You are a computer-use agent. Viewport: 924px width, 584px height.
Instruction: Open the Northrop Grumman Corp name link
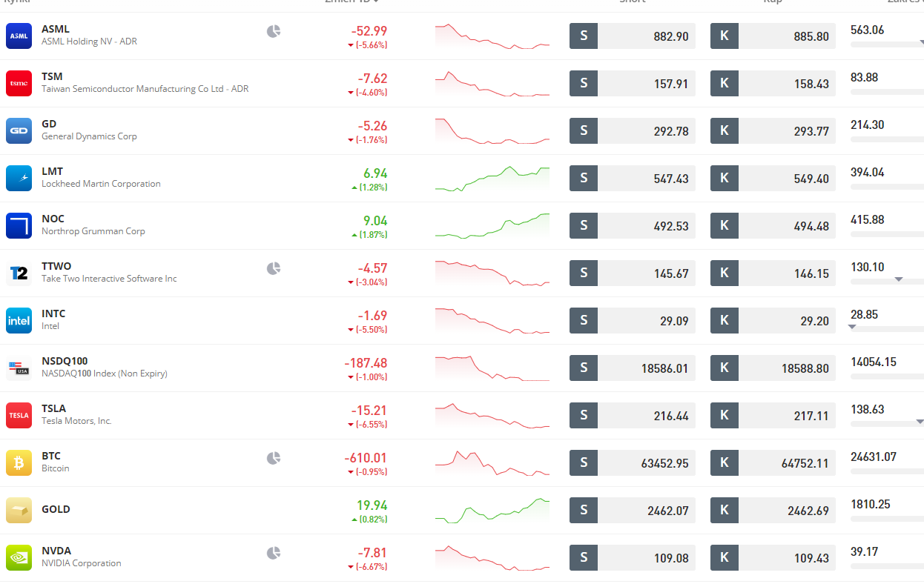[93, 231]
